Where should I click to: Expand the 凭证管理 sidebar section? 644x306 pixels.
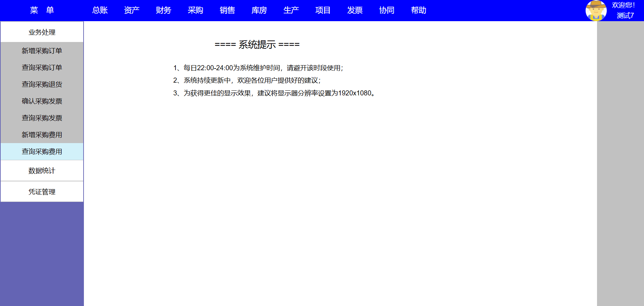(x=42, y=192)
